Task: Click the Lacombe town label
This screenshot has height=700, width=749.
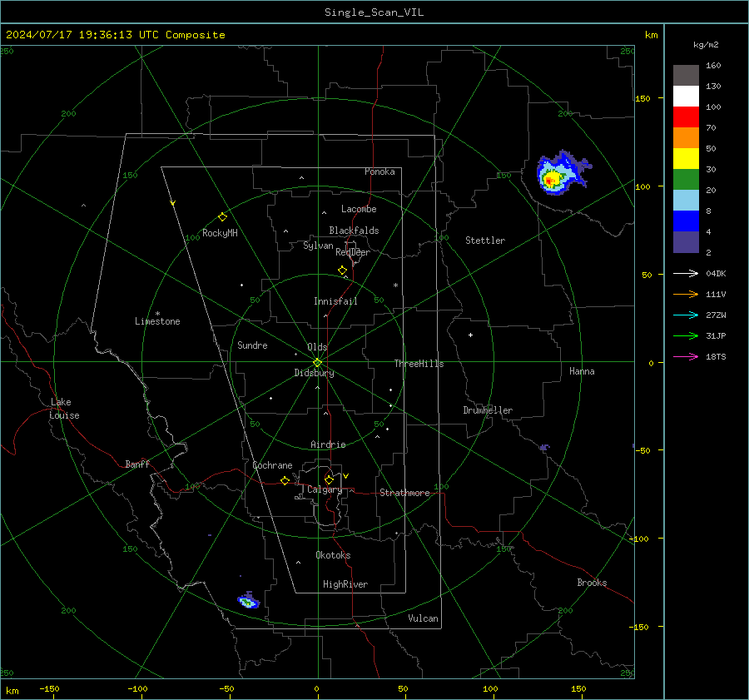Action: (359, 209)
